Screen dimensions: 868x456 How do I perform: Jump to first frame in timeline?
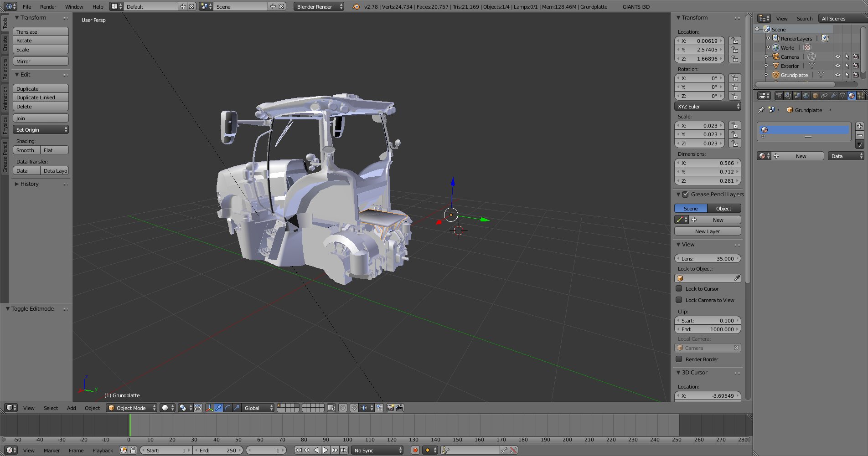pos(298,450)
